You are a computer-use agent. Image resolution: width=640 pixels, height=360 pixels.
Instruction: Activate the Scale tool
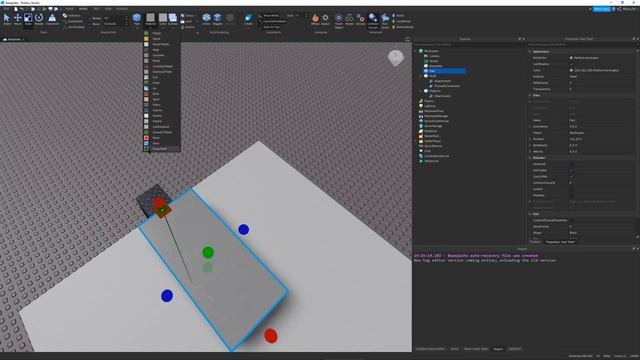click(28, 19)
